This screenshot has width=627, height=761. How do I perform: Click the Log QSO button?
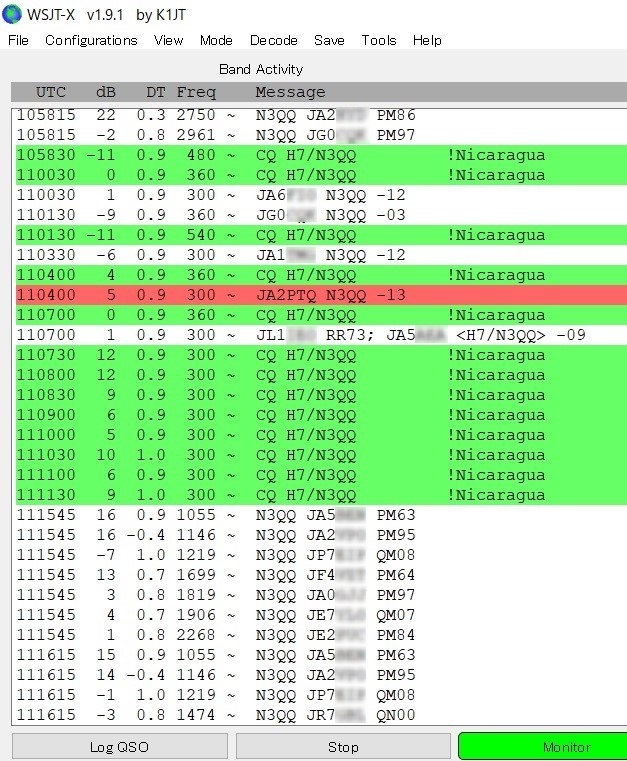point(119,746)
